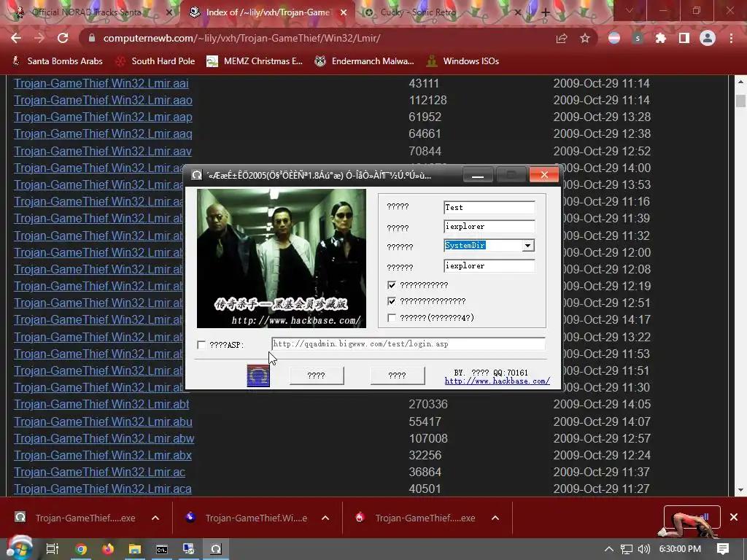Open the Windows Start button
747x560 pixels.
(x=20, y=548)
